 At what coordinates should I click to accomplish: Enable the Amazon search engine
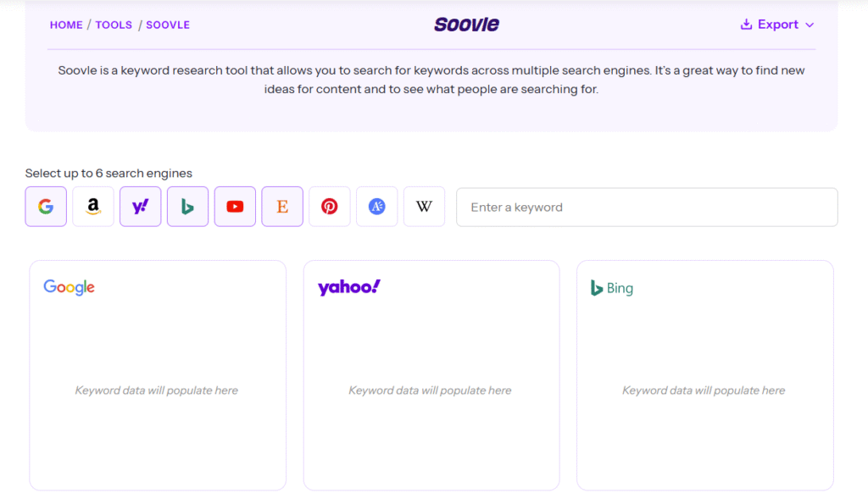pyautogui.click(x=93, y=207)
